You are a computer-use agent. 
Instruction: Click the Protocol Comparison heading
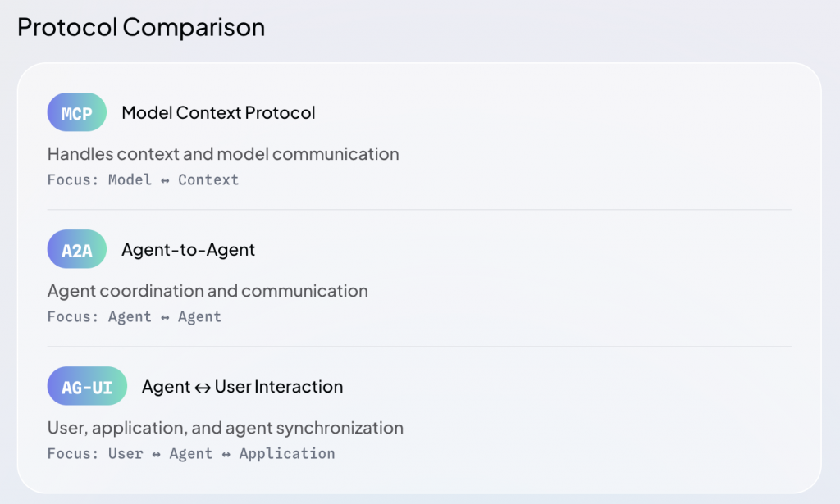coord(141,27)
